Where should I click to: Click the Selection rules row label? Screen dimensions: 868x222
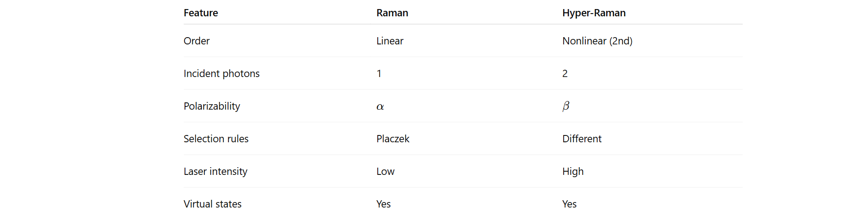pos(216,139)
